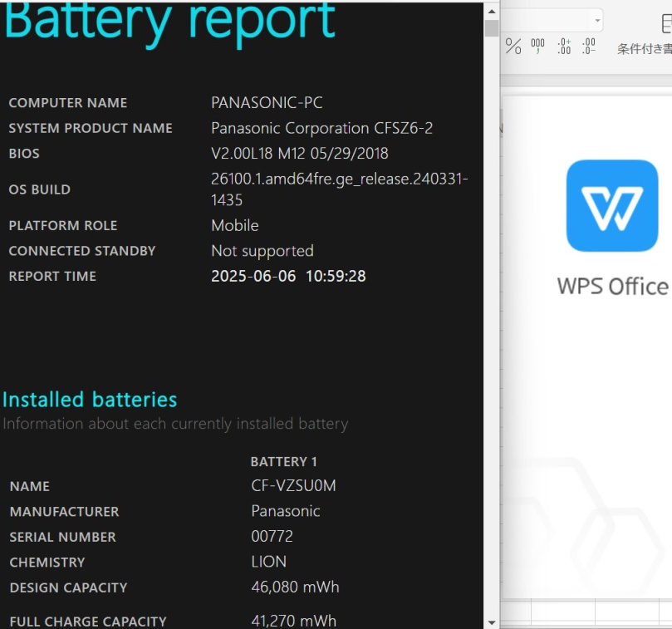
Task: Decrease decimal places in WPS toolbar
Action: pos(589,46)
